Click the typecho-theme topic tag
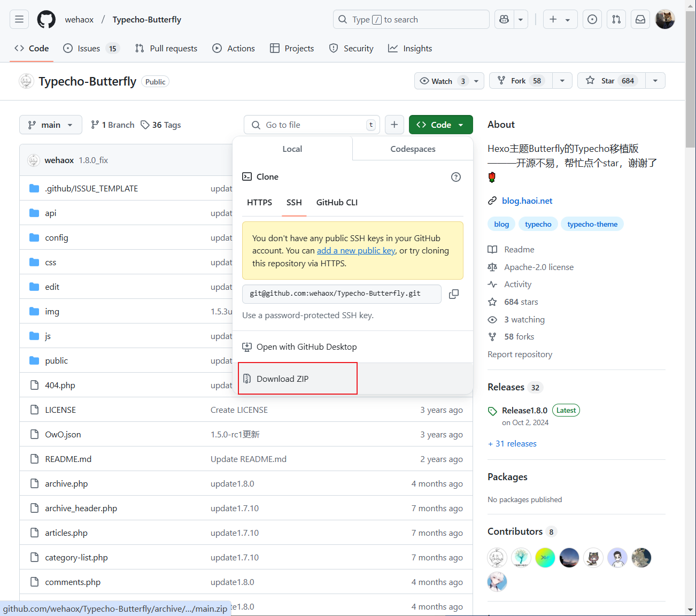Viewport: 696px width, 616px height. [592, 224]
